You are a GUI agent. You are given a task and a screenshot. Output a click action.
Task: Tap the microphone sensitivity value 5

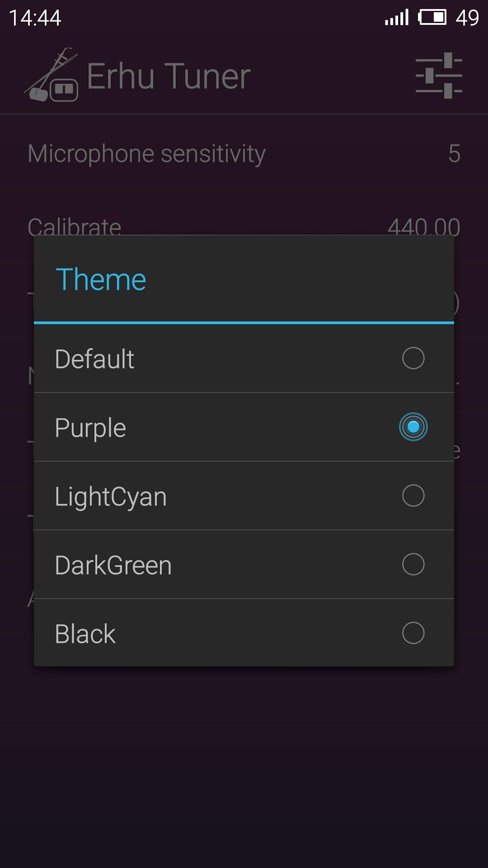pos(454,154)
